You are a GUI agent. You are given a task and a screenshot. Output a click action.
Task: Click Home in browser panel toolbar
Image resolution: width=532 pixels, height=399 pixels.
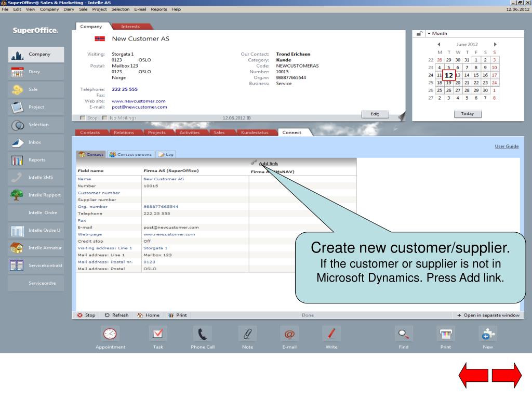148,315
